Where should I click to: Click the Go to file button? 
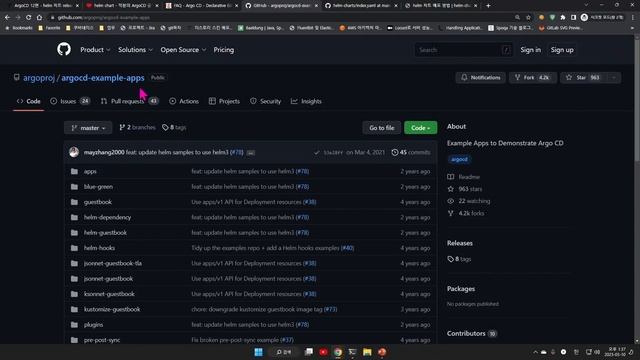click(382, 128)
